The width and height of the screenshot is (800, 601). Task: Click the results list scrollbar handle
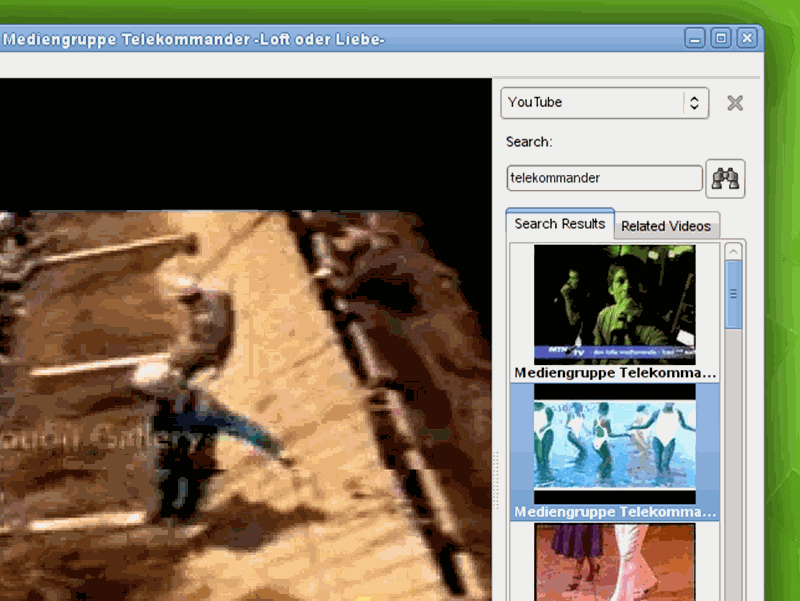(733, 294)
